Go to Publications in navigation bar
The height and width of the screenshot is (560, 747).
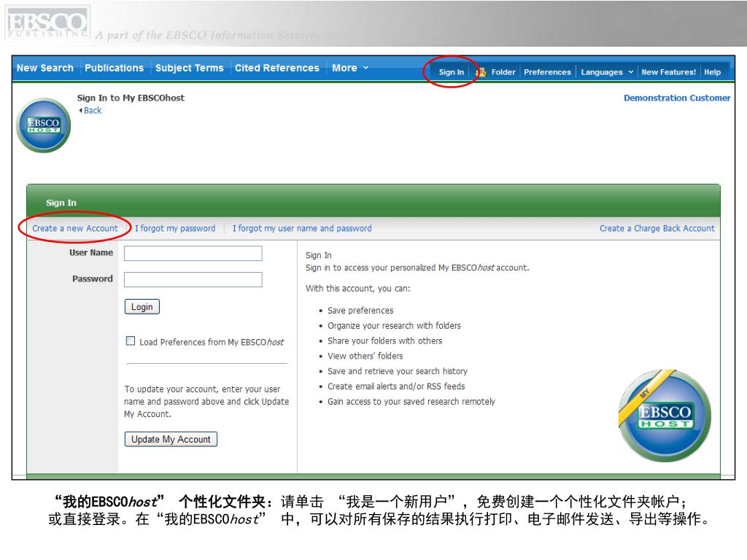tap(115, 68)
